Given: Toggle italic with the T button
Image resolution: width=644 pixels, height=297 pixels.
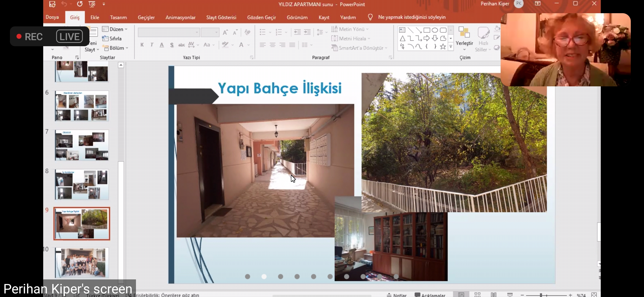Looking at the screenshot, I should click(x=152, y=45).
